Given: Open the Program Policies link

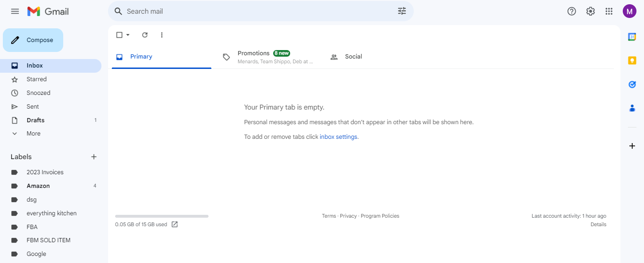Looking at the screenshot, I should [380, 216].
